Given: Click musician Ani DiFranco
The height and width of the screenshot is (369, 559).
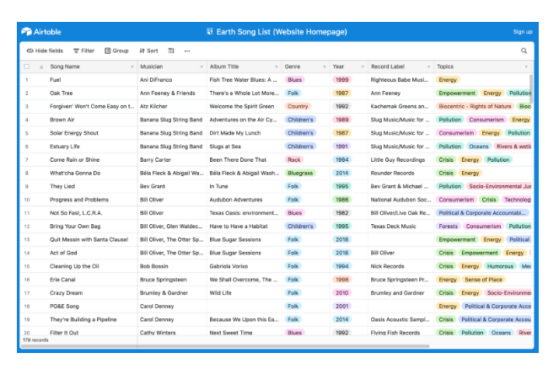Looking at the screenshot, I should pyautogui.click(x=156, y=80).
